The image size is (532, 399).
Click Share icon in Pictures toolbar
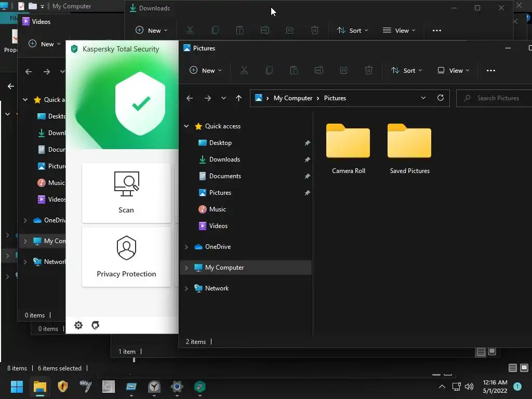tap(344, 70)
